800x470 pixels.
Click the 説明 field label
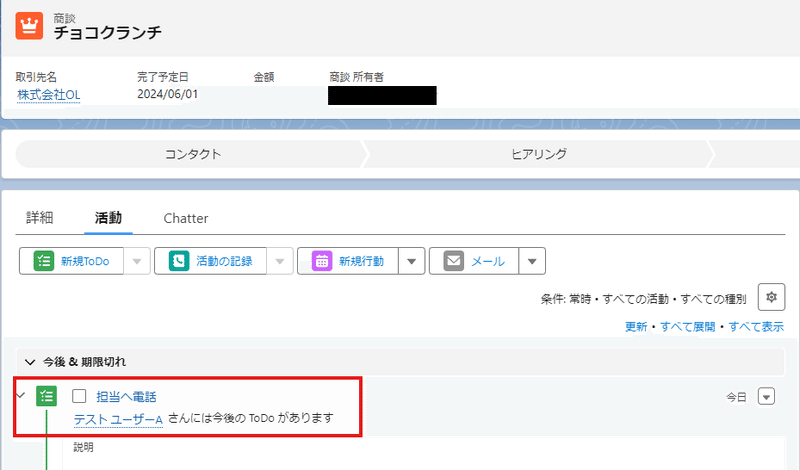(83, 448)
